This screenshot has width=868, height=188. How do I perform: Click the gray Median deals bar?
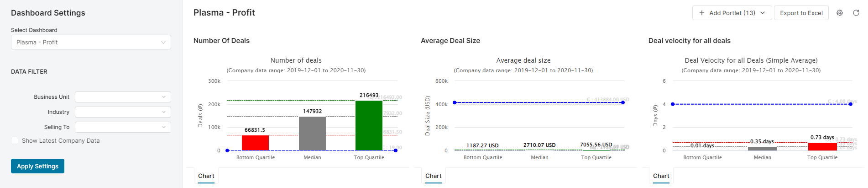click(x=312, y=133)
